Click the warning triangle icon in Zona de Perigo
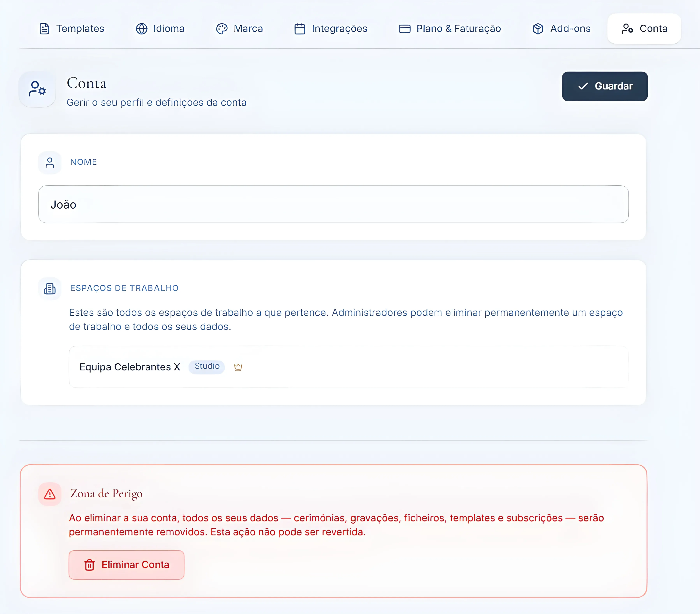The width and height of the screenshot is (700, 614). pos(50,494)
